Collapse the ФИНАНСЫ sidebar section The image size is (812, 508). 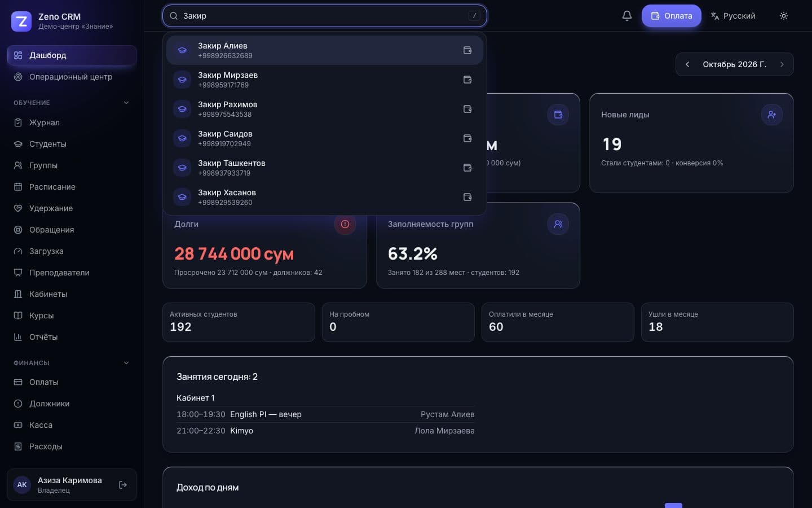point(126,363)
